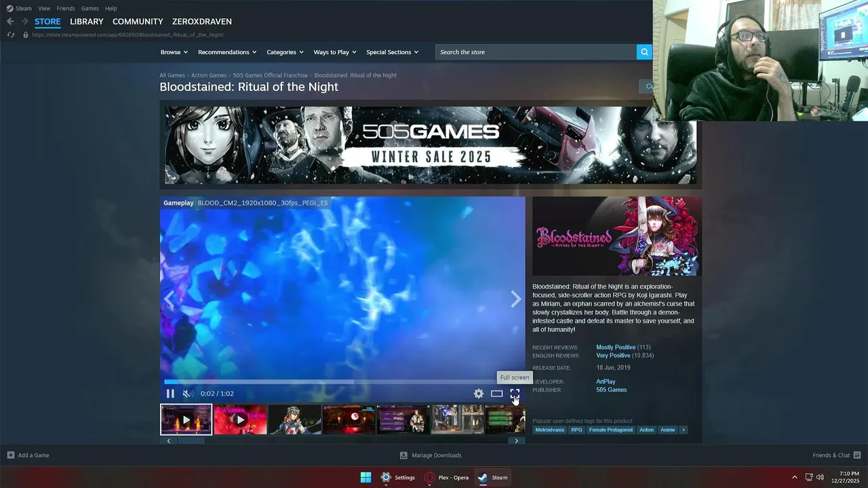Click the thumbnail strip scrollbar handle
Screen dimensions: 868x488
pyautogui.click(x=191, y=441)
